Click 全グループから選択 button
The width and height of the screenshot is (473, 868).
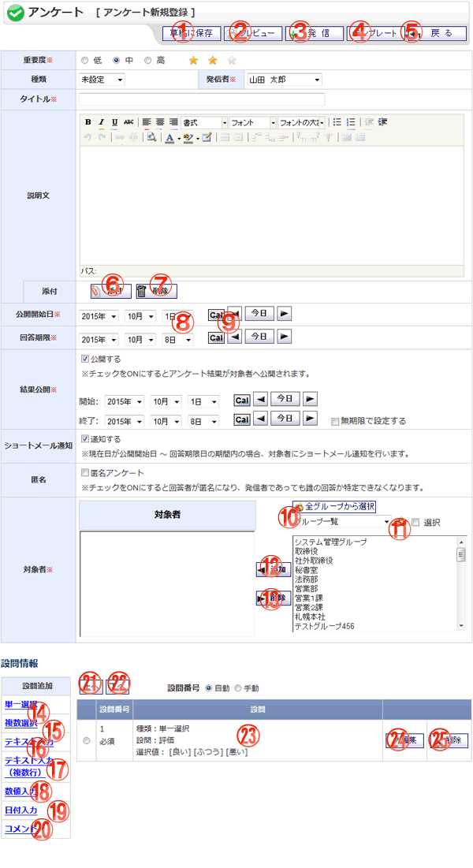(334, 506)
